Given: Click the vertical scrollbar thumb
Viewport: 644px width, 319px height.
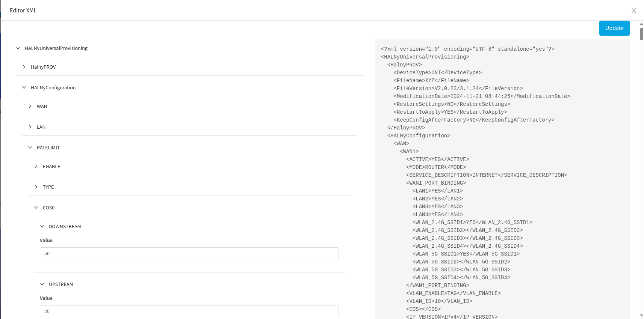Looking at the screenshot, I should click(x=641, y=34).
